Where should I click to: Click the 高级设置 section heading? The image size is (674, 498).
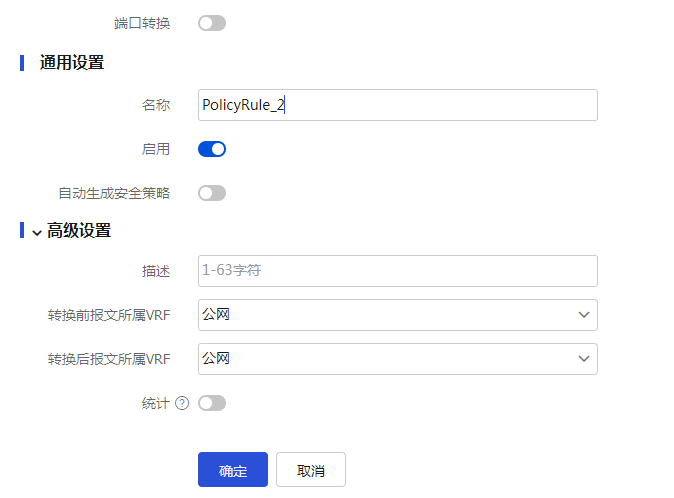[x=79, y=231]
